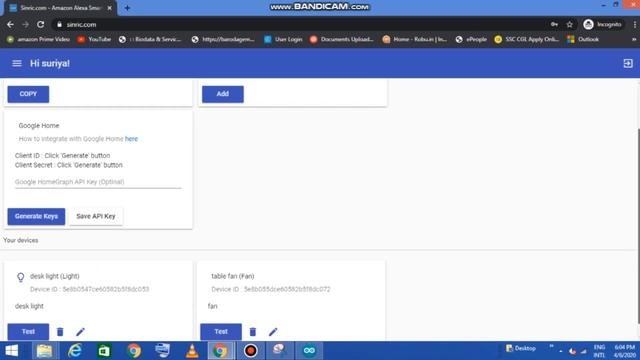Click the Windows Start button
The image size is (640, 360).
tap(12, 351)
